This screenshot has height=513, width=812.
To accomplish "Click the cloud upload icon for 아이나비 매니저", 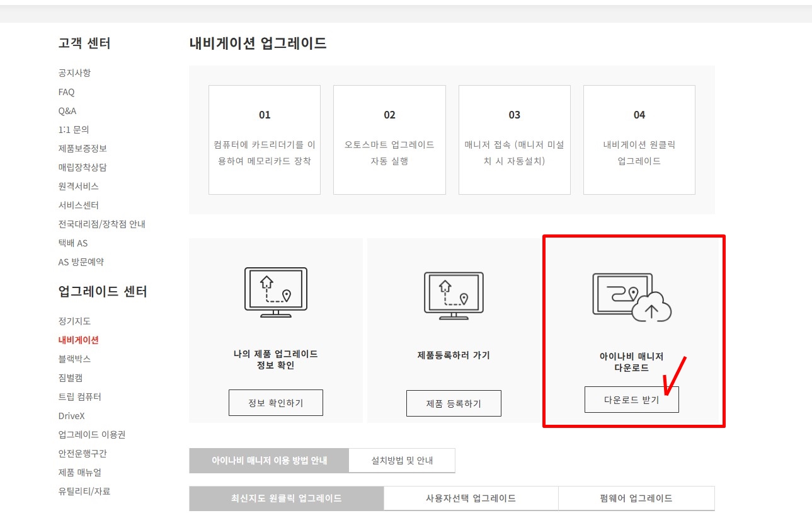I will pyautogui.click(x=632, y=297).
